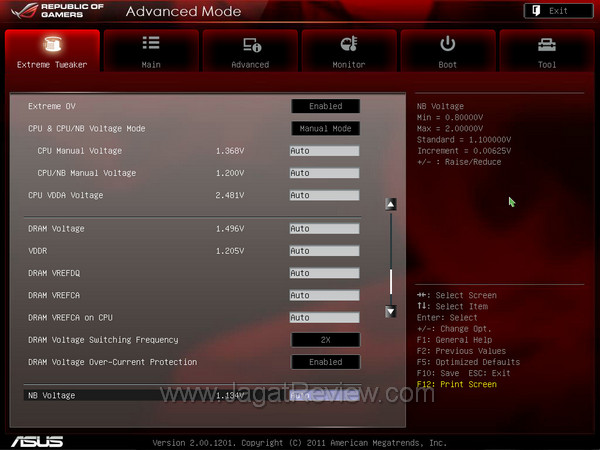Click the ASUS logo
The width and height of the screenshot is (600, 450).
(x=37, y=442)
